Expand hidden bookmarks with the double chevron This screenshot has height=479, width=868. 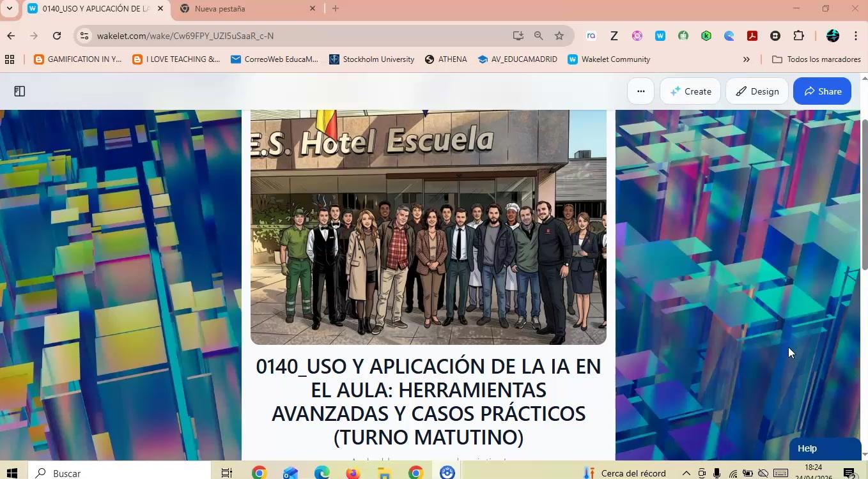point(746,59)
